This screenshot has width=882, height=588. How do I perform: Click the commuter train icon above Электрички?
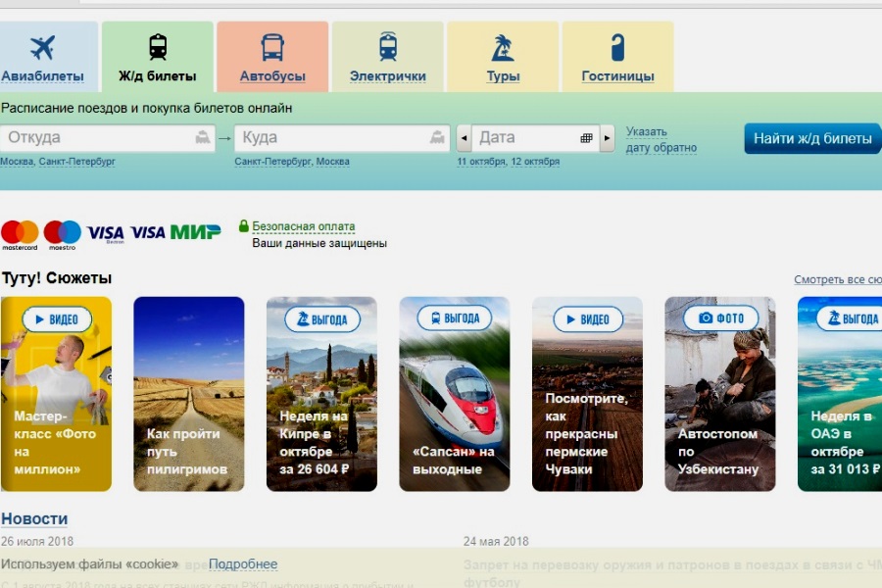click(388, 47)
